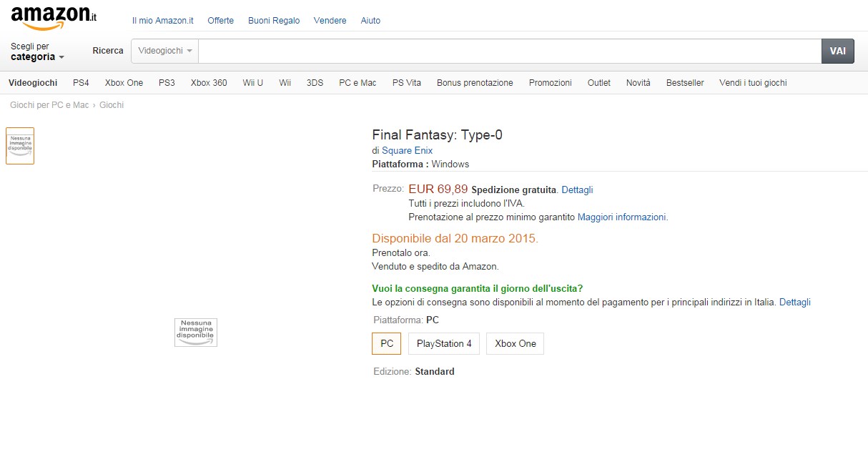Select Videogiochi in category navigation
868x467 pixels.
tap(33, 83)
